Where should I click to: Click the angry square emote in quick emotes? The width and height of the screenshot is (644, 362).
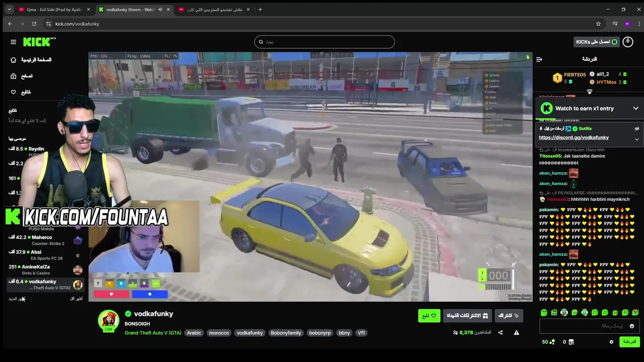point(554,313)
